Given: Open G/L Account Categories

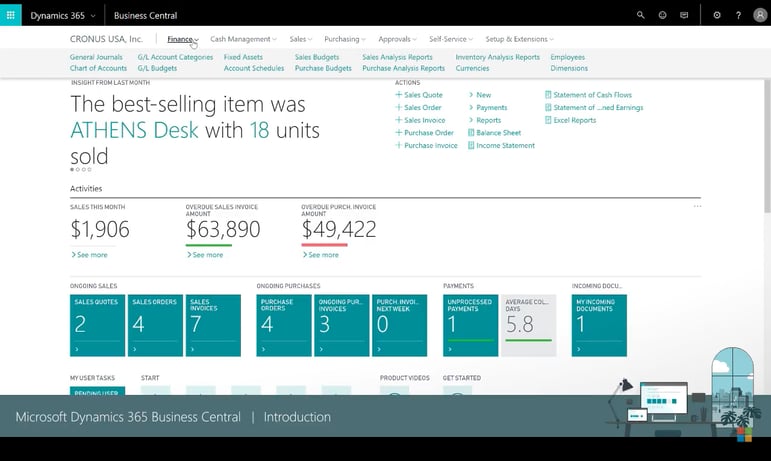Looking at the screenshot, I should (175, 57).
